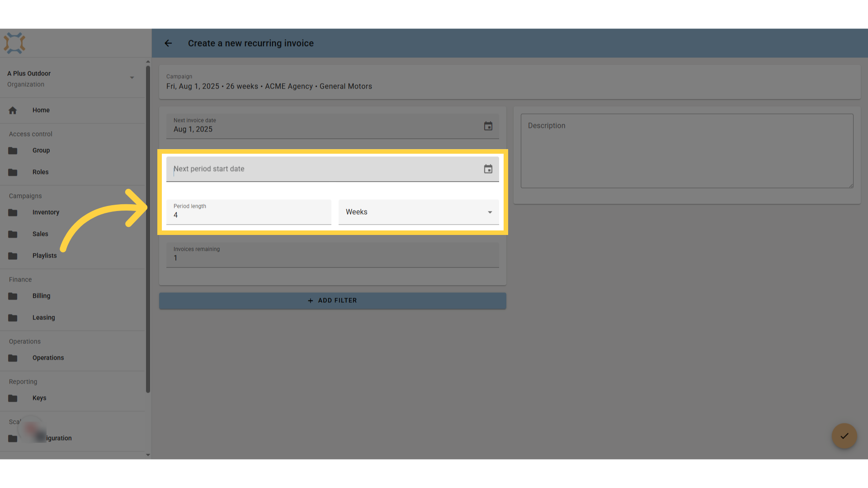Viewport: 868px width, 488px height.
Task: Expand the A Plus Outdoor organization dropdown
Action: (132, 78)
